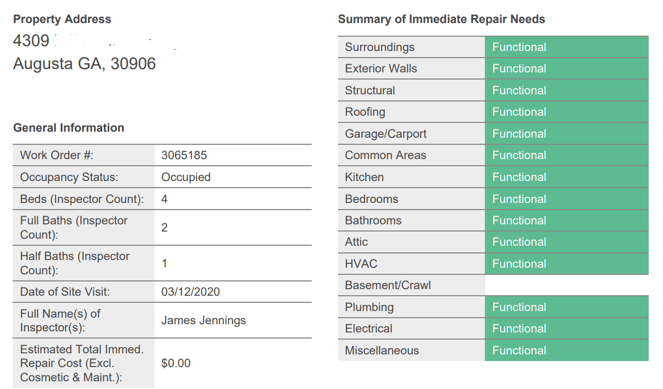Select inspector name James Jennings

(x=203, y=320)
